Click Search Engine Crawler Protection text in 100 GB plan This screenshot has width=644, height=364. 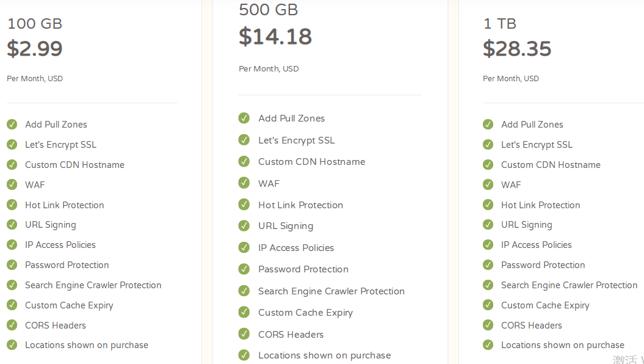93,285
